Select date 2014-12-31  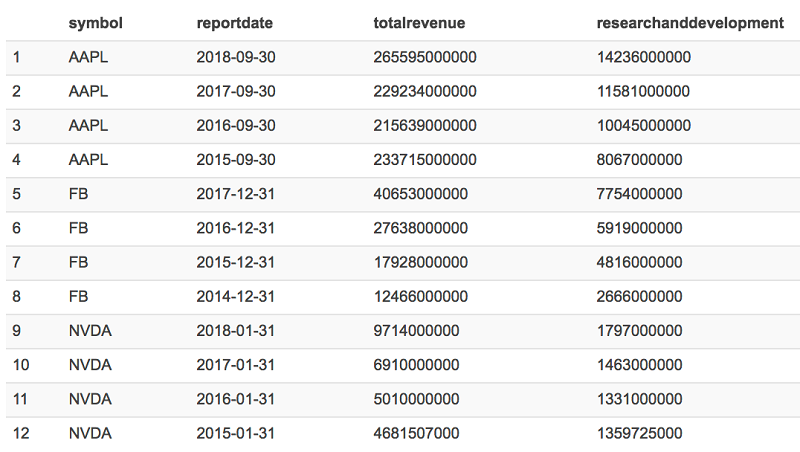[x=236, y=296]
